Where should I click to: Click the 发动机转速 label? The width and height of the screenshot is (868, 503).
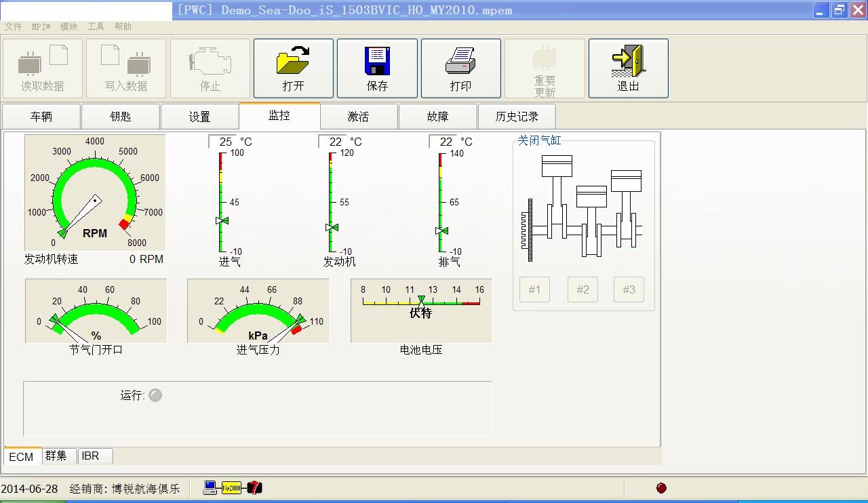52,259
